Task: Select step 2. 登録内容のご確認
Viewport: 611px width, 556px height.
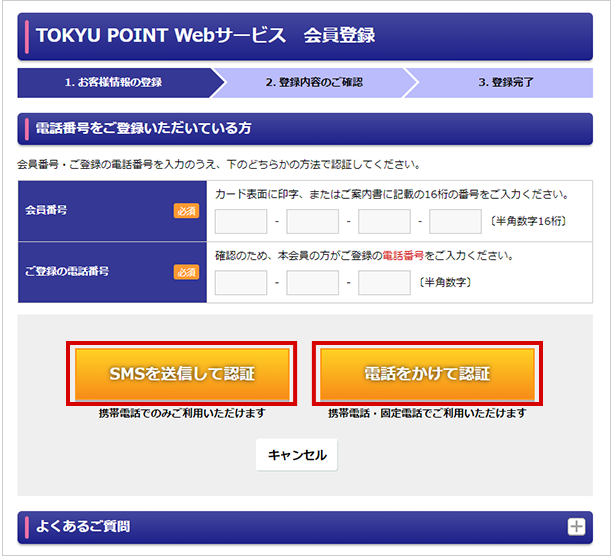Action: [314, 83]
